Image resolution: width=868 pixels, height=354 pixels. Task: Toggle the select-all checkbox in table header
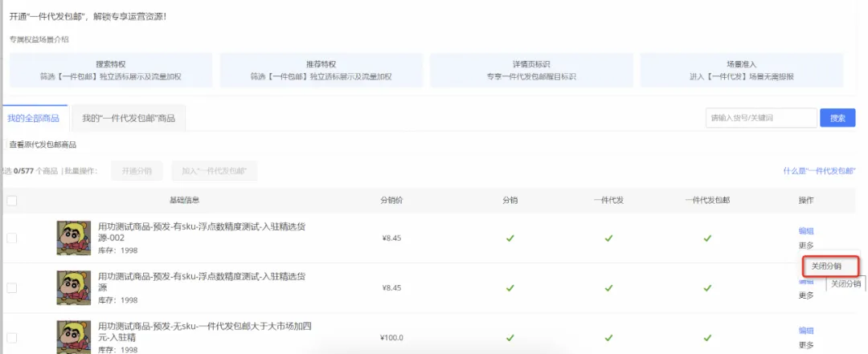point(11,201)
